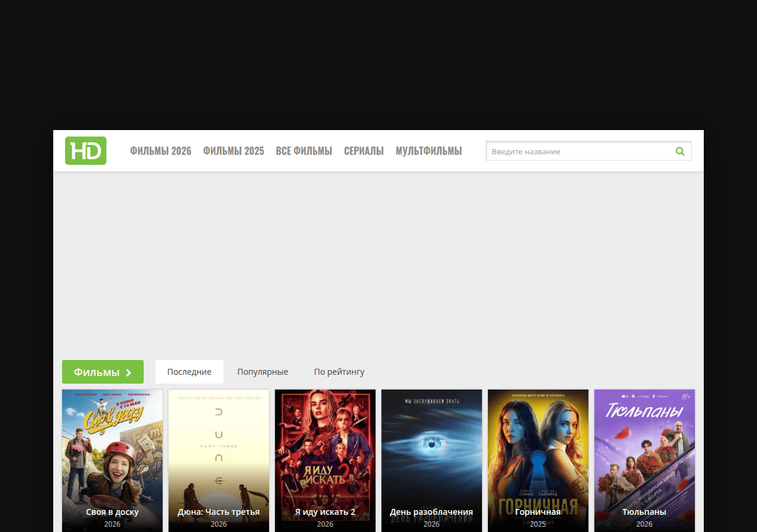Open the Я иду искать 2 poster
757x532 pixels.
click(325, 460)
